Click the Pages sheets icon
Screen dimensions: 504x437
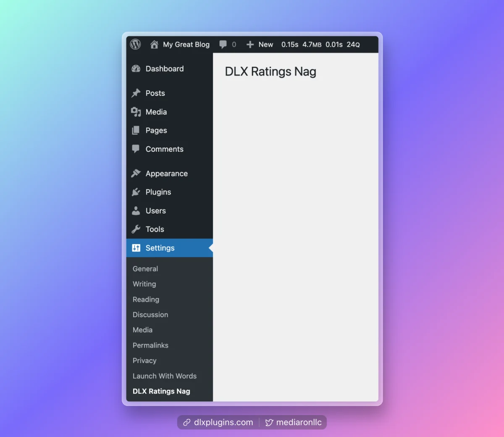(136, 131)
